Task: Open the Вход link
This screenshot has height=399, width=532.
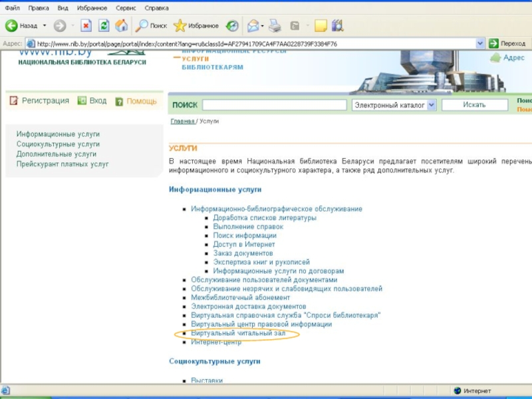Action: pyautogui.click(x=98, y=101)
